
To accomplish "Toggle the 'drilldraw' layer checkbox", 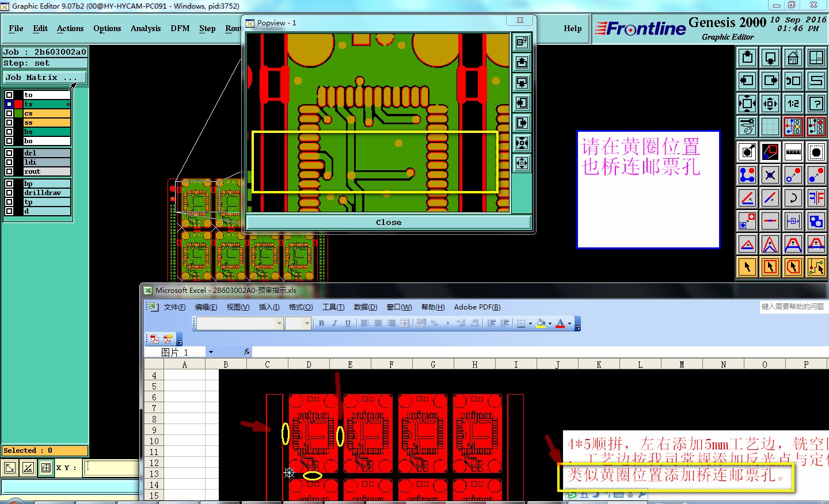I will pyautogui.click(x=9, y=193).
